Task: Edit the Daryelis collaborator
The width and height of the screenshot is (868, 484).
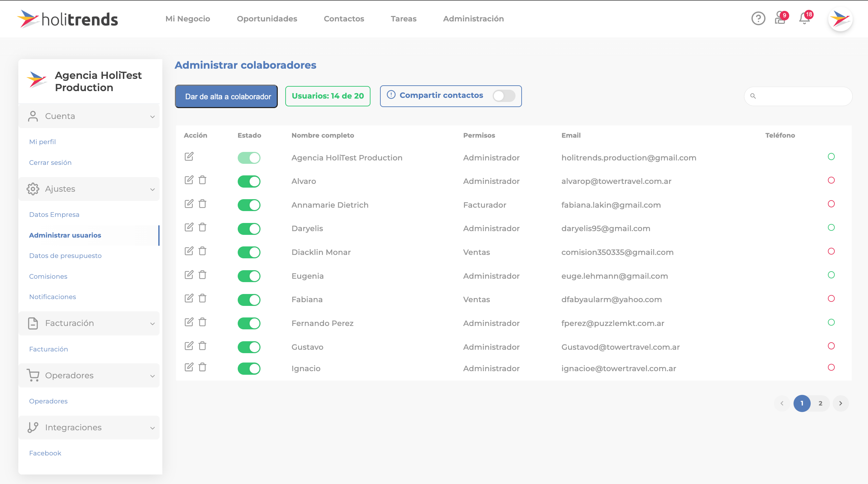Action: [x=189, y=227]
